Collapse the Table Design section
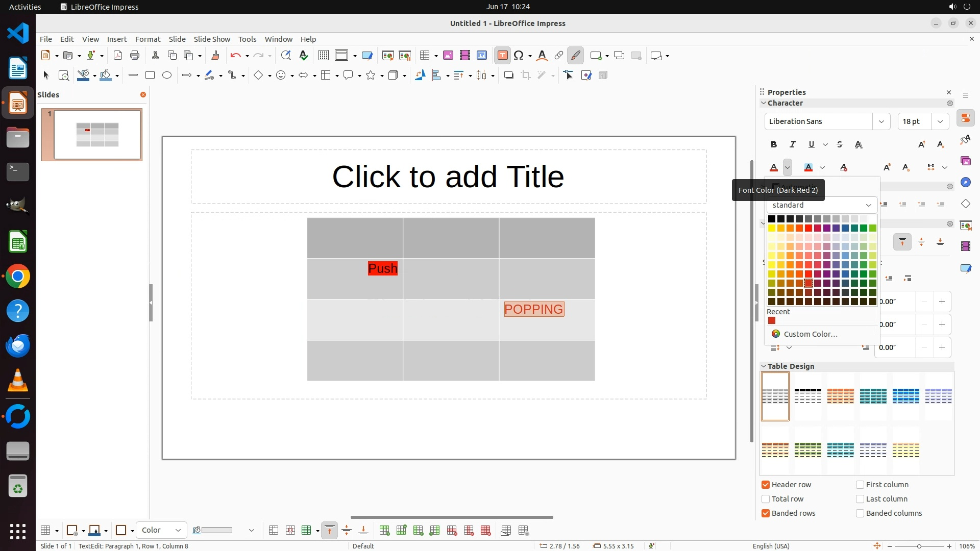This screenshot has height=551, width=980. [764, 366]
